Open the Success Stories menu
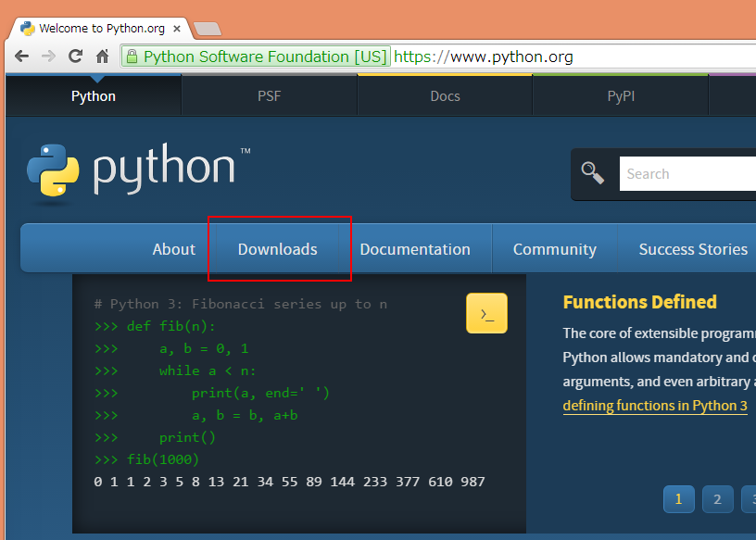The image size is (756, 540). click(693, 249)
